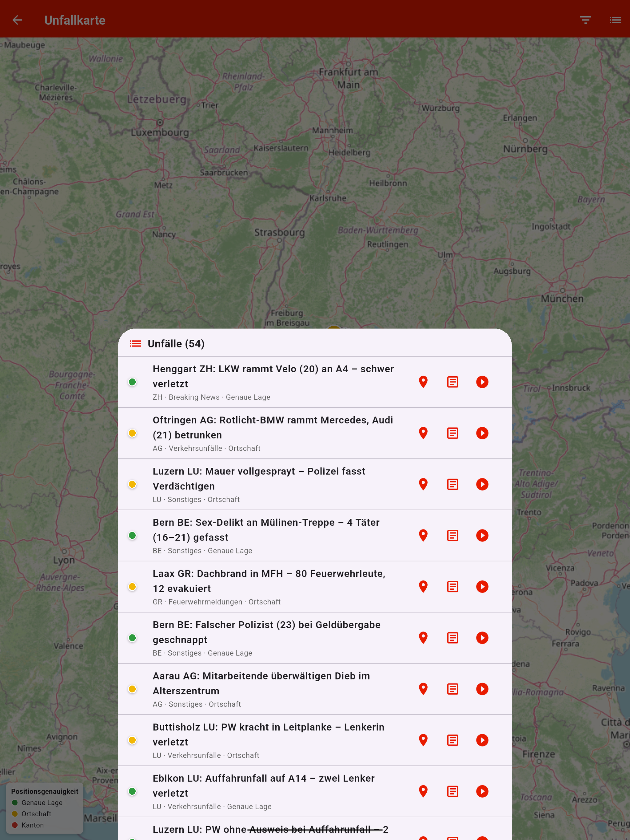Select Buttisholz LU PW kracht entry

point(315,740)
